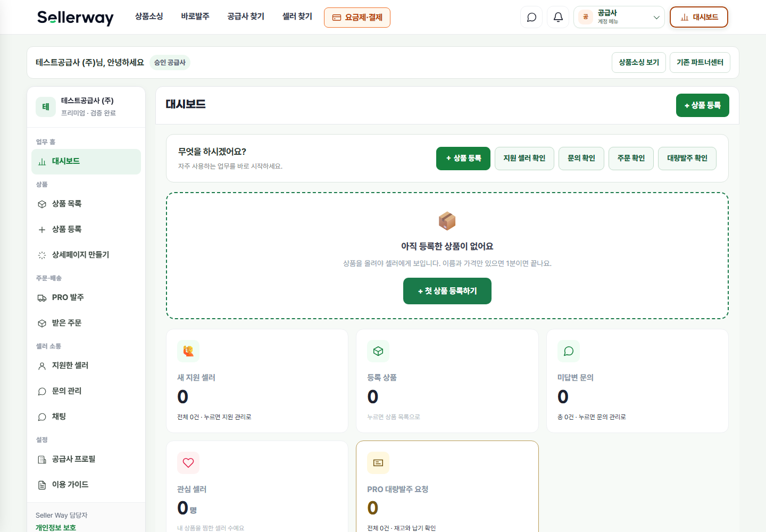The width and height of the screenshot is (766, 532).
Task: Open 받은 주문 in sidebar
Action: pos(86,323)
